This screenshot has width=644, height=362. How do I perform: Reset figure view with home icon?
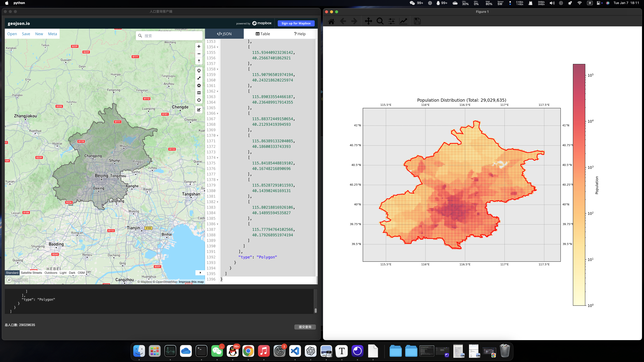(331, 21)
